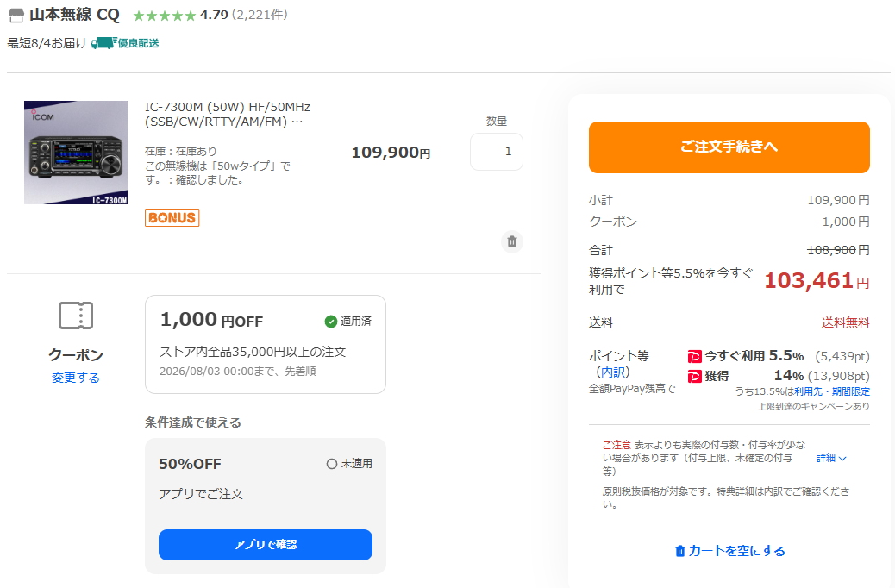This screenshot has height=588, width=895.
Task: Click the PayPay icon beside 今すぐ利用
Action: tap(695, 357)
